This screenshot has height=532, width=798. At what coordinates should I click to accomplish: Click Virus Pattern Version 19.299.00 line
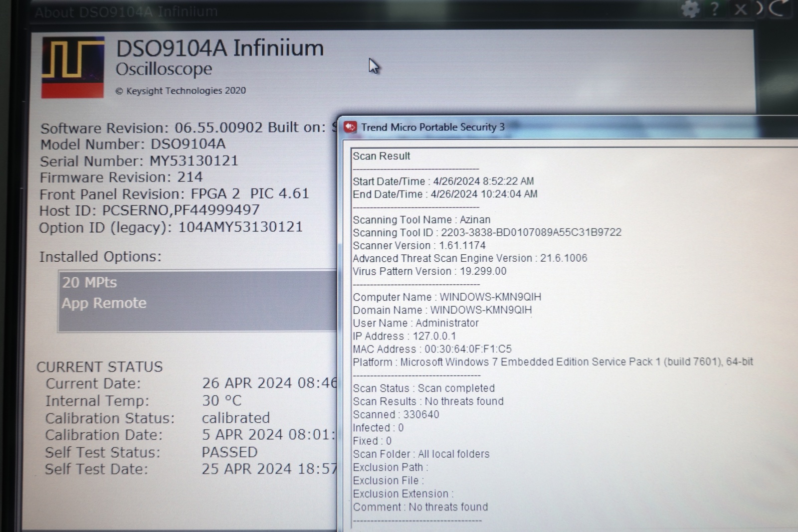pos(429,272)
